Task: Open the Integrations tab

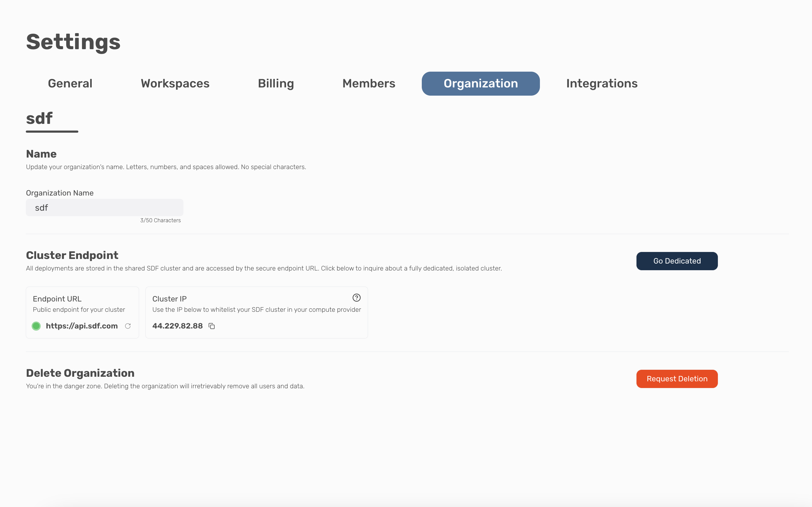Action: point(602,83)
